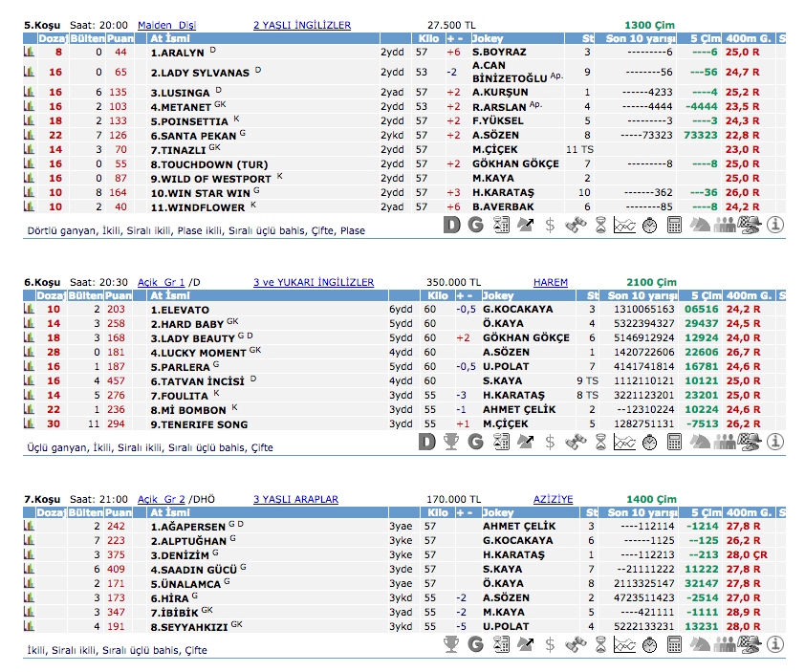Open the line graph icon under race 6
The height and width of the screenshot is (672, 805).
pos(624,441)
